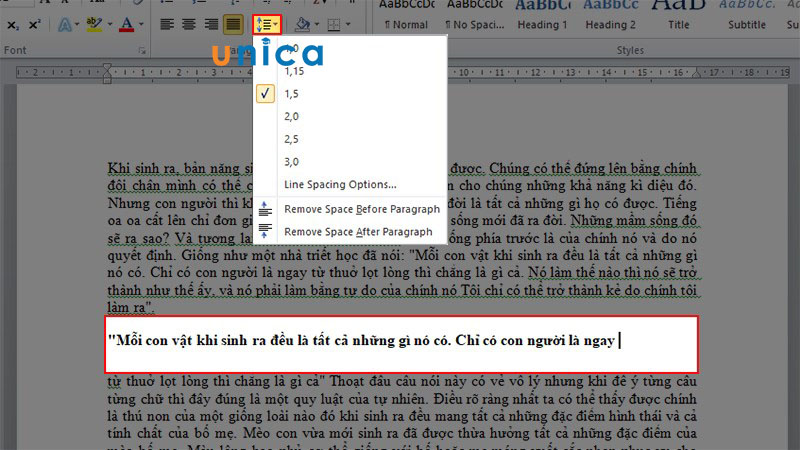
Task: Apply the Title style
Action: (x=679, y=16)
